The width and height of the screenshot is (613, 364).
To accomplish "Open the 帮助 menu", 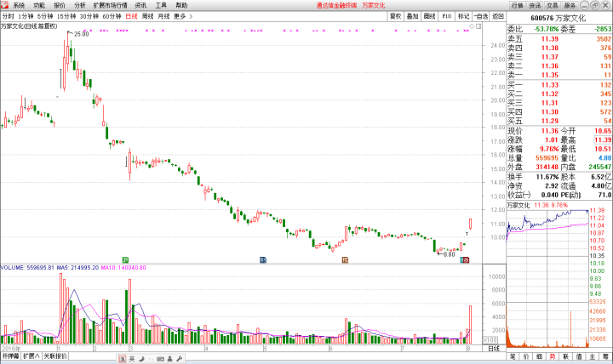I will (x=181, y=5).
